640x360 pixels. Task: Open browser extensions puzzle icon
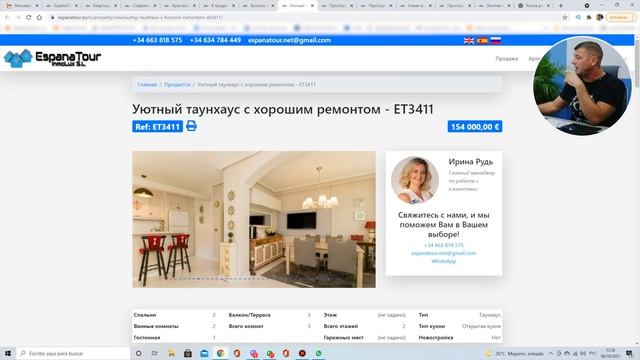[x=589, y=18]
